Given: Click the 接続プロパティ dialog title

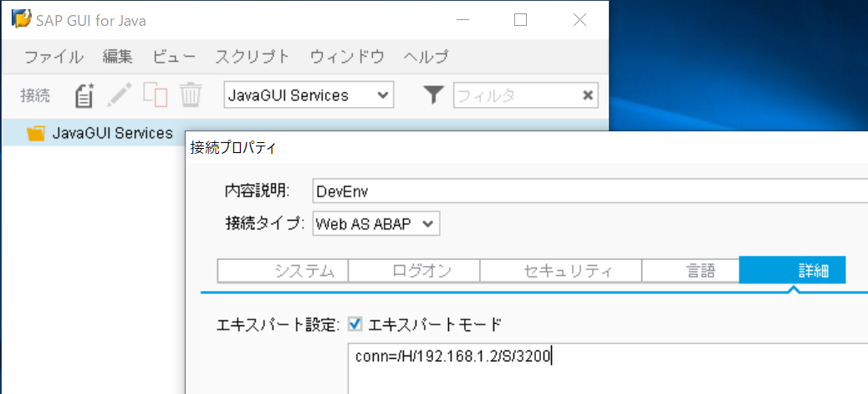Looking at the screenshot, I should (232, 148).
